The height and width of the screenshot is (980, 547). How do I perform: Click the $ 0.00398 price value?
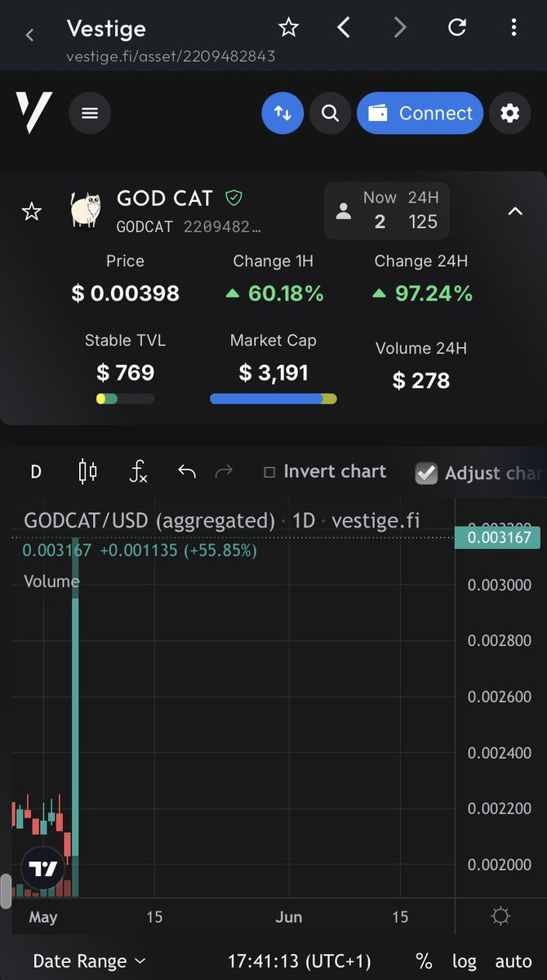[125, 293]
